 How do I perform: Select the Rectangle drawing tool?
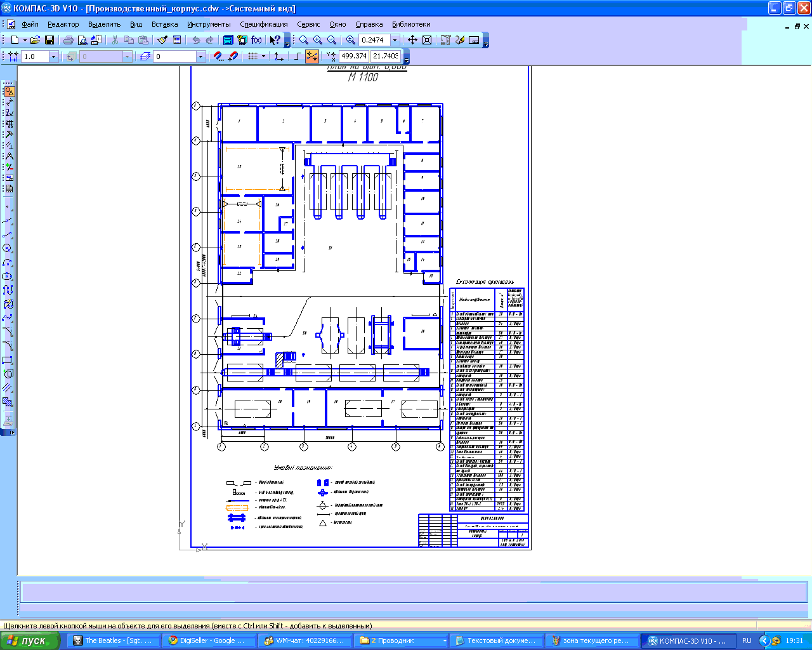(8, 360)
